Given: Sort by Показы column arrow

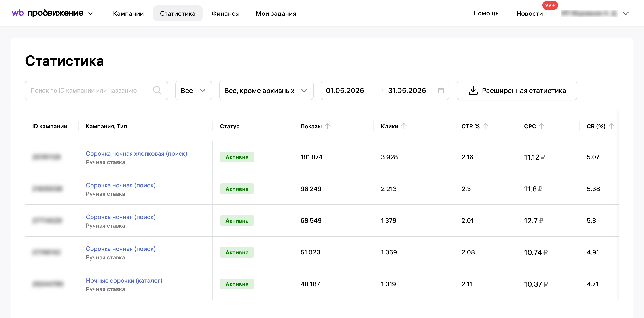Looking at the screenshot, I should click(327, 126).
